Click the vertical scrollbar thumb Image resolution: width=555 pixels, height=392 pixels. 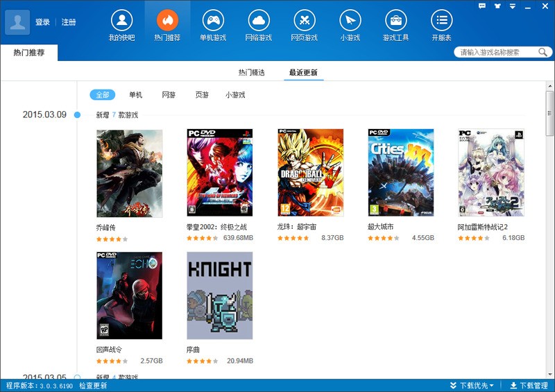549,113
